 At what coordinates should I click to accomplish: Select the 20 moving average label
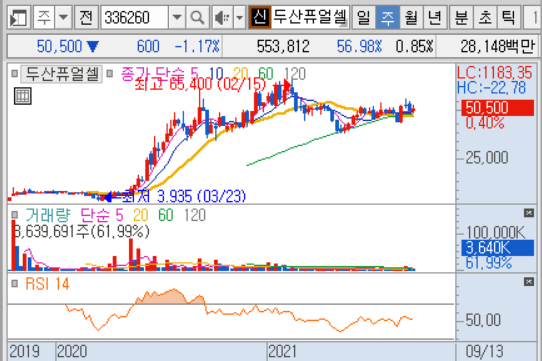241,74
